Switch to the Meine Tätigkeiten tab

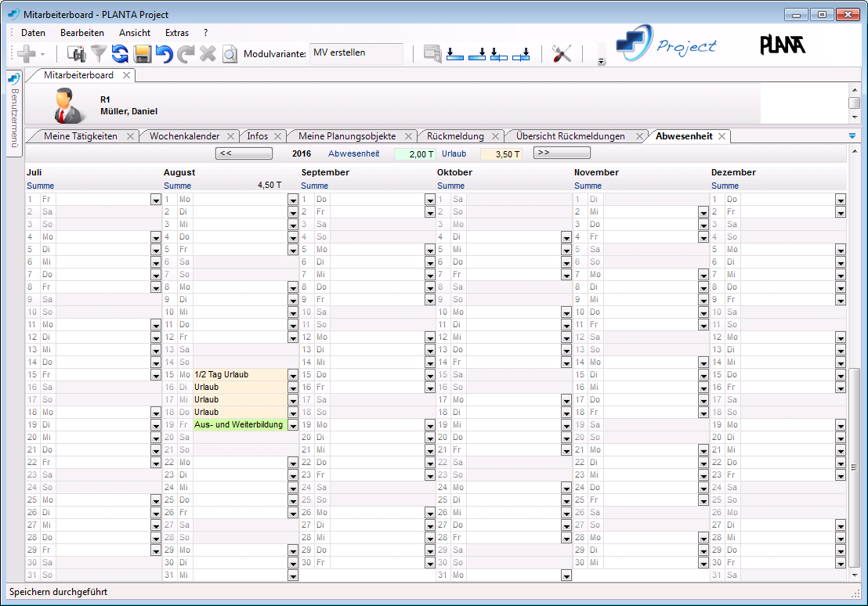point(81,136)
